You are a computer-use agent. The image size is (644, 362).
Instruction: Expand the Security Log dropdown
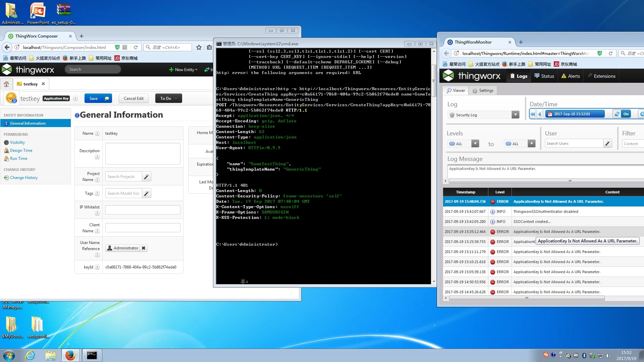(x=516, y=115)
